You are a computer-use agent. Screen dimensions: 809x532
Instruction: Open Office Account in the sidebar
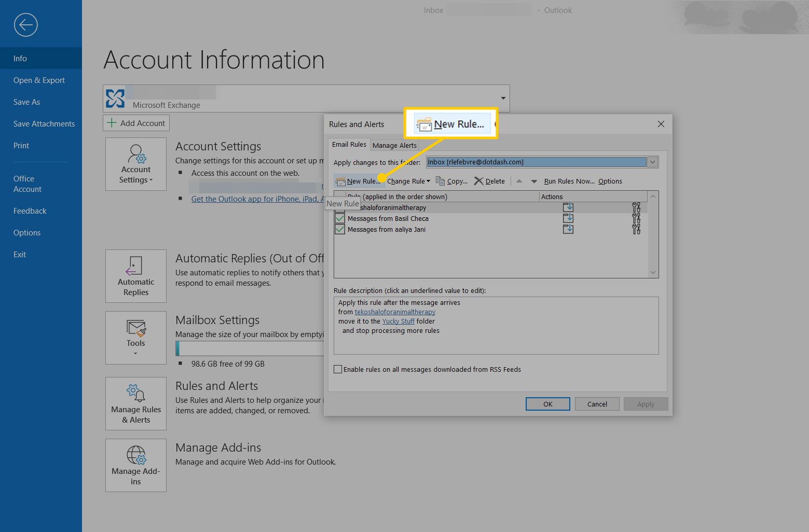click(41, 184)
